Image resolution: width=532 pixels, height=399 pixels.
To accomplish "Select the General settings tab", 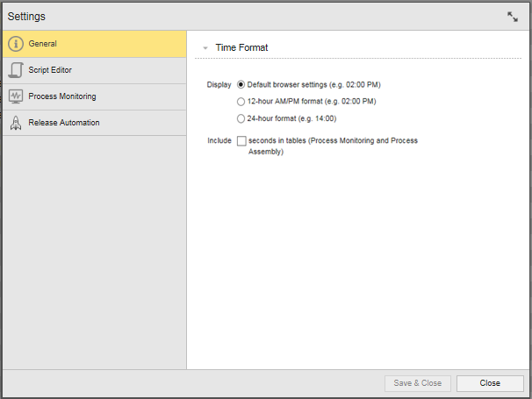I will pyautogui.click(x=94, y=44).
